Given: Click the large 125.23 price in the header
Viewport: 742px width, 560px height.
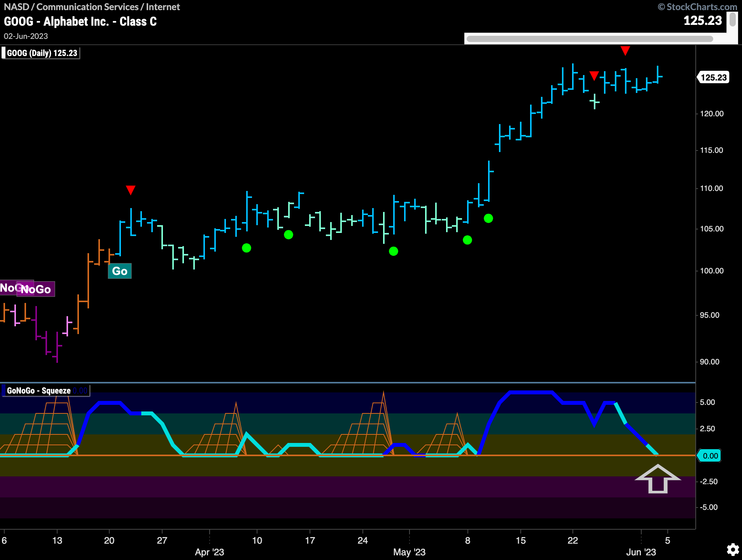Looking at the screenshot, I should click(703, 21).
